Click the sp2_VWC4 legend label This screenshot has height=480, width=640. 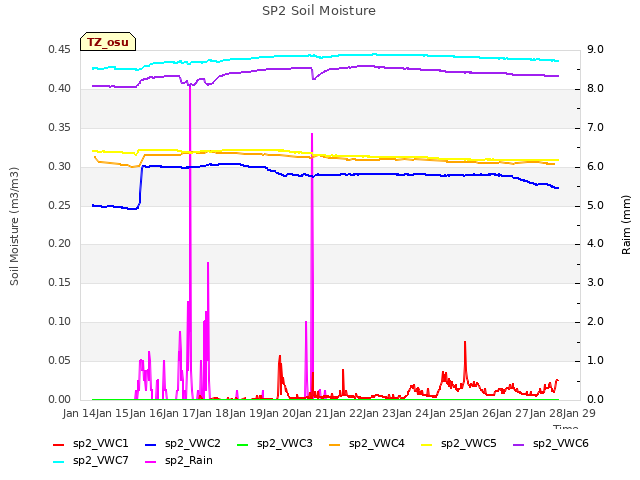[x=377, y=443]
